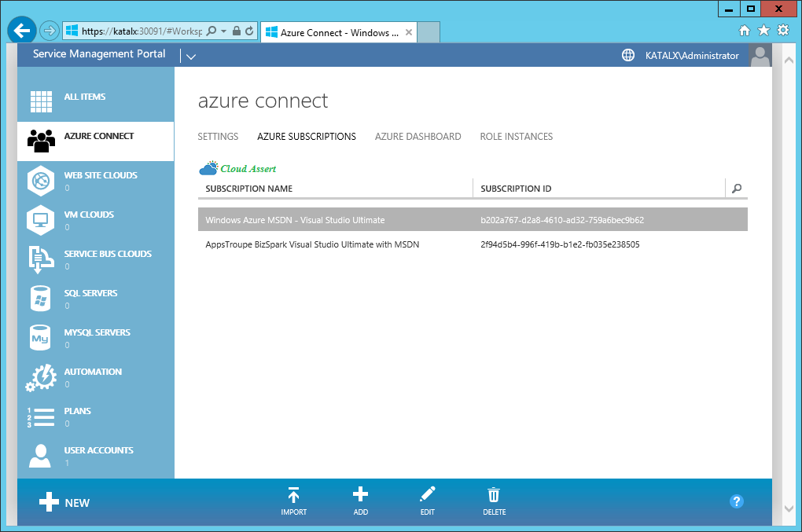Open the help question mark icon
Image resolution: width=802 pixels, height=532 pixels.
[737, 501]
